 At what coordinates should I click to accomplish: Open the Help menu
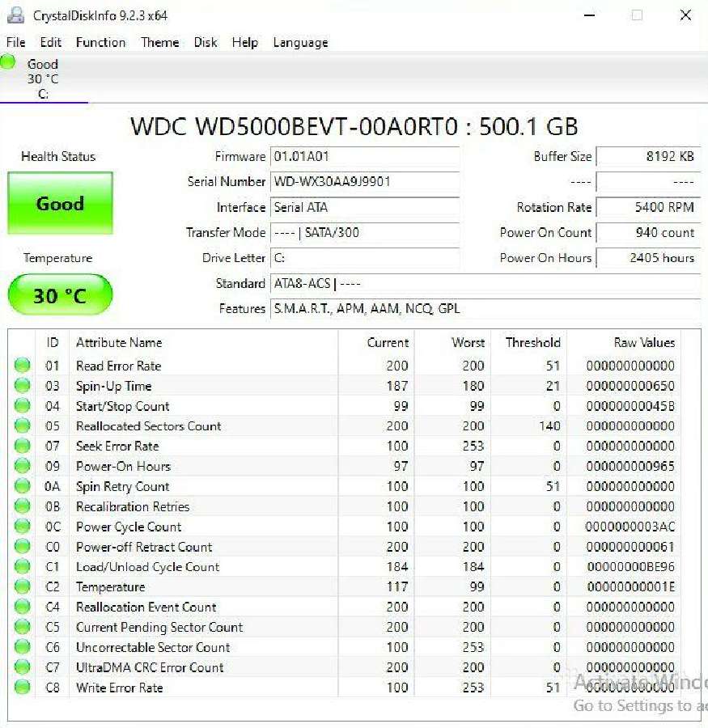(245, 42)
